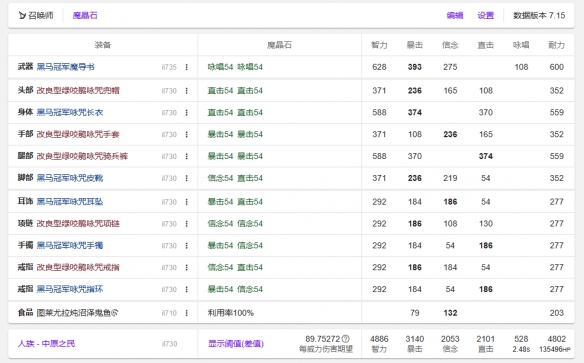This screenshot has width=584, height=363.
Task: Select race 人族 - 中原之民
Action: click(x=46, y=343)
